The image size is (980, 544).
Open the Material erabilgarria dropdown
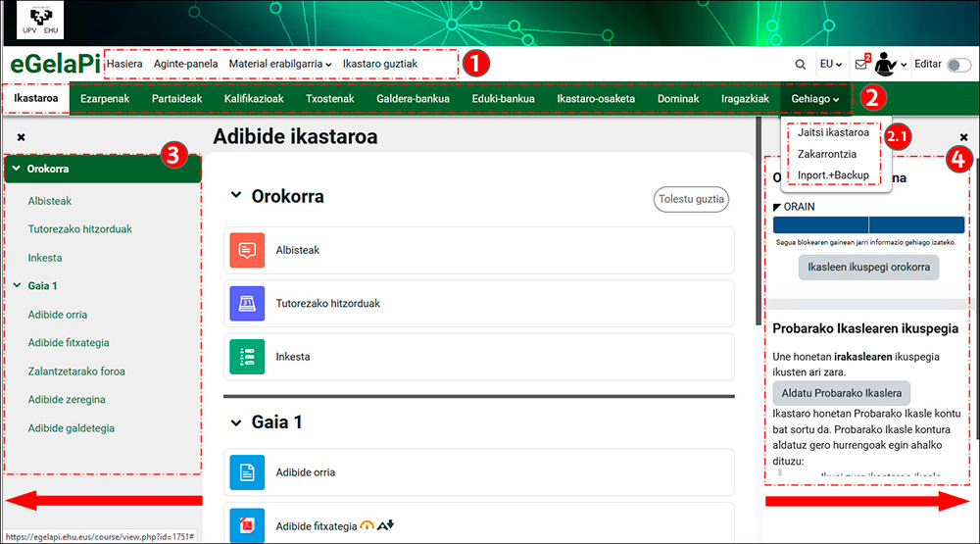point(279,64)
